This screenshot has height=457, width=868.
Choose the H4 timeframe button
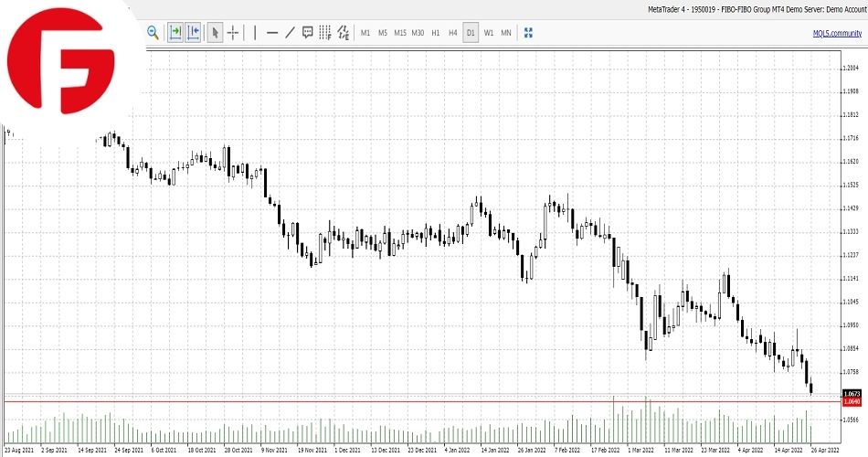(453, 33)
